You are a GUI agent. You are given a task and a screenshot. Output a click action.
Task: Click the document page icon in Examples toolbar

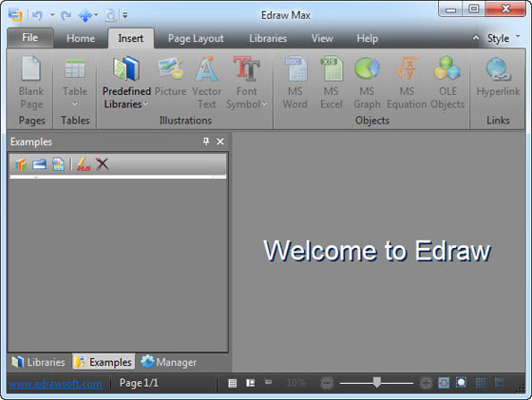point(58,164)
